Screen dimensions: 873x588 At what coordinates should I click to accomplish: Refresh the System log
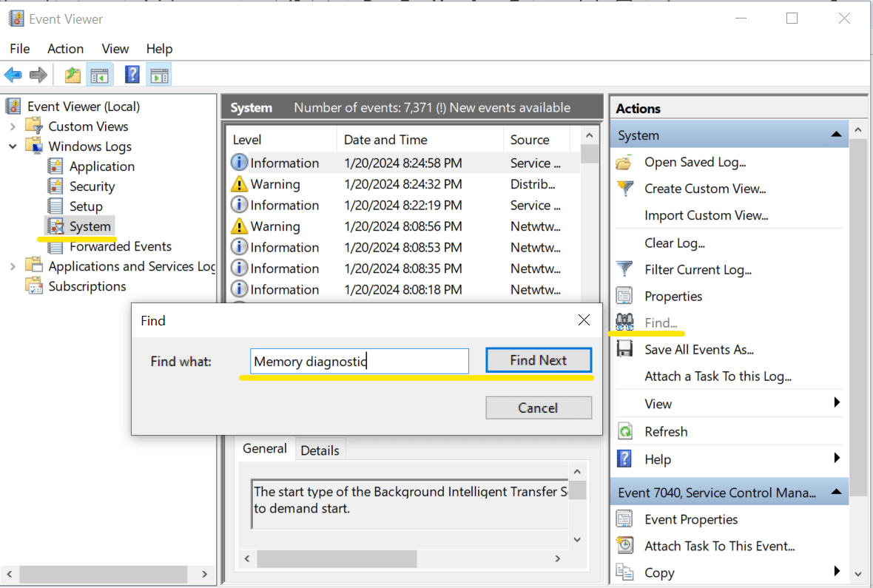click(666, 431)
